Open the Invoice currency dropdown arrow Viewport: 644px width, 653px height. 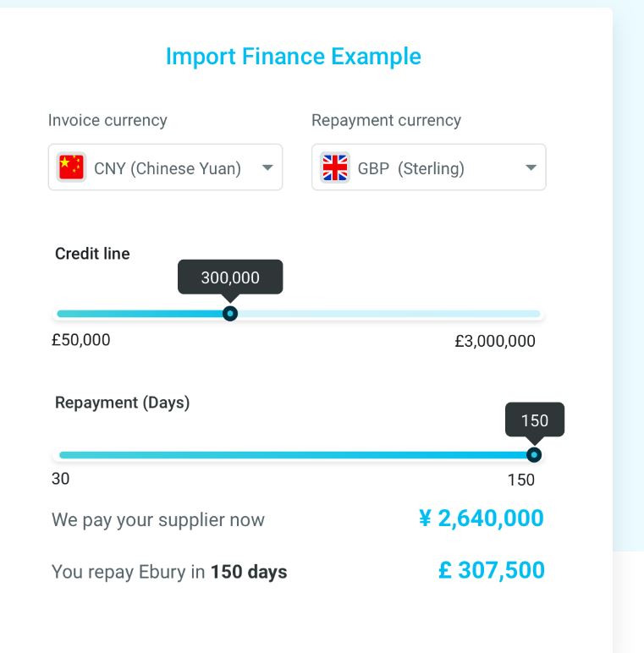tap(267, 167)
